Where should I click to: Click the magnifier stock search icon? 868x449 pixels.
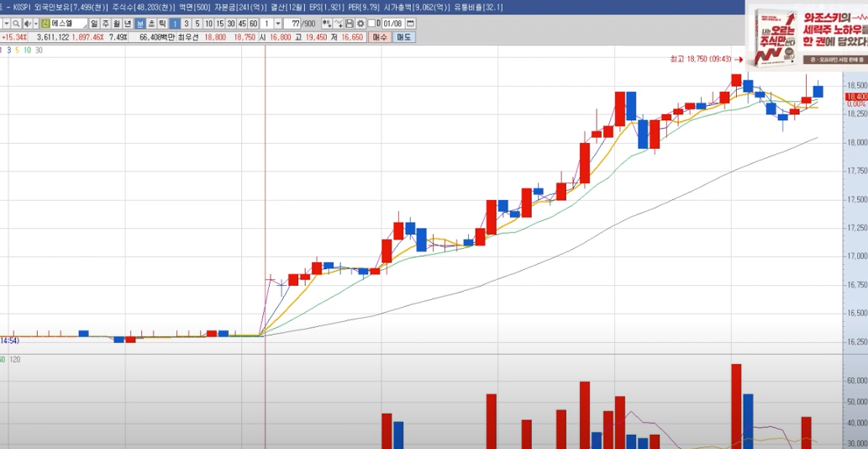click(16, 24)
